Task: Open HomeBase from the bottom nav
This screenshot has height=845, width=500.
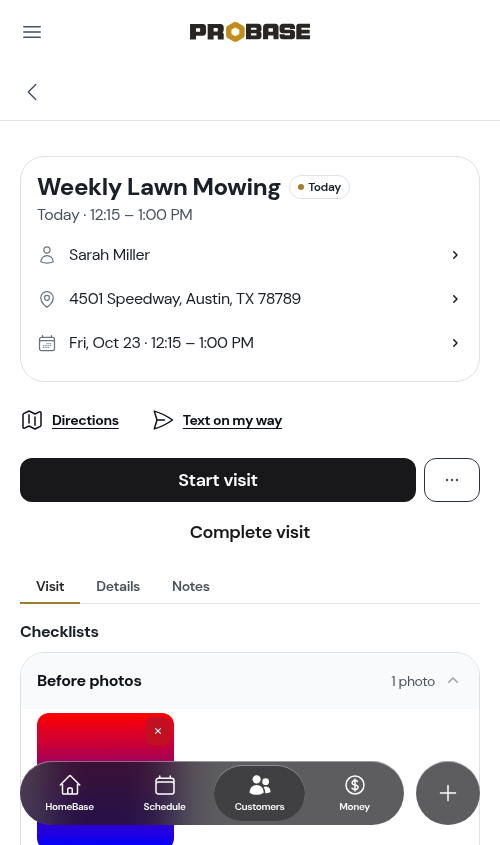Action: [x=70, y=793]
